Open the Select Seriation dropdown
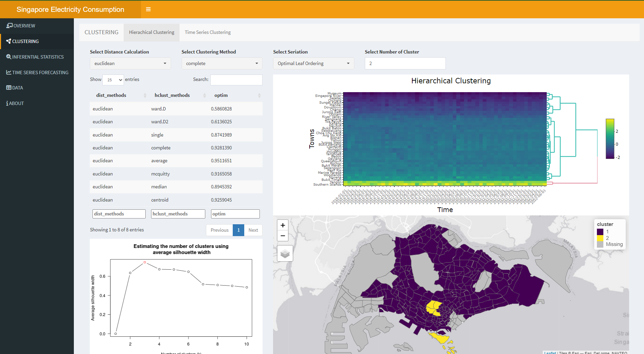 click(313, 63)
